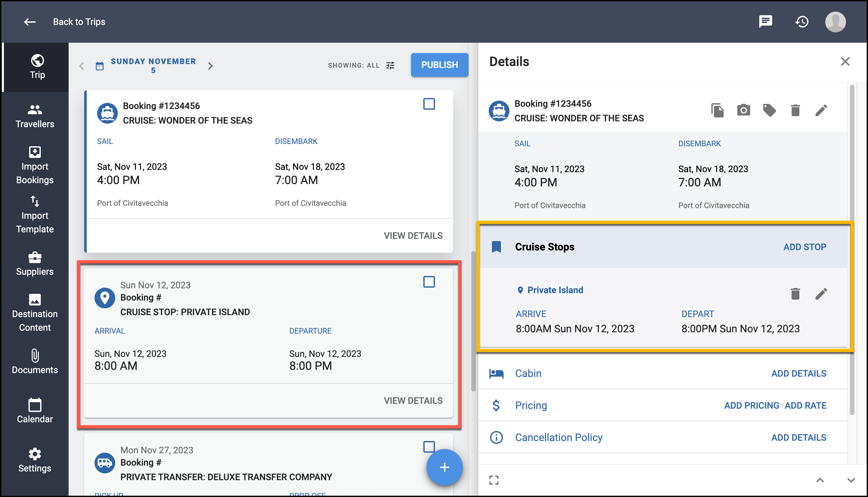This screenshot has width=868, height=497.
Task: Click Add Stop in Cruise Stops
Action: 805,247
